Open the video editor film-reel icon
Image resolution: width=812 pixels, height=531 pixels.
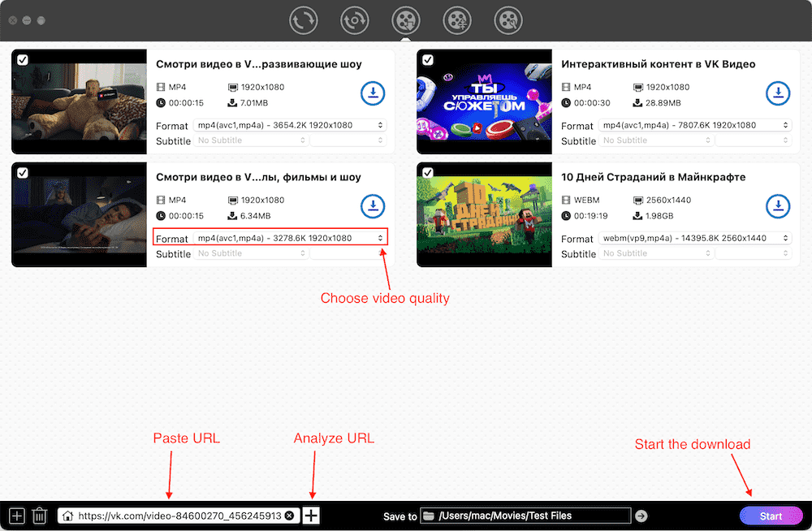[x=456, y=20]
